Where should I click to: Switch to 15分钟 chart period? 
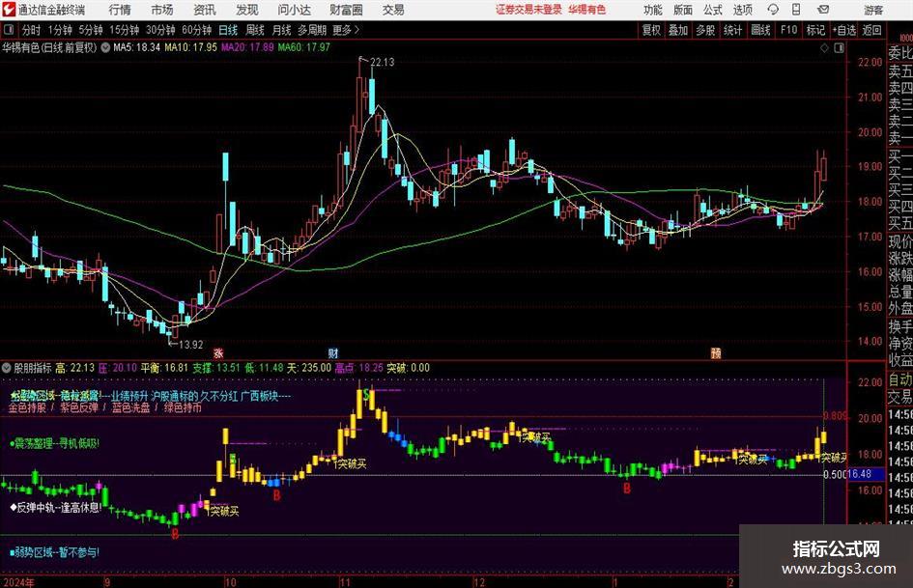tap(124, 30)
